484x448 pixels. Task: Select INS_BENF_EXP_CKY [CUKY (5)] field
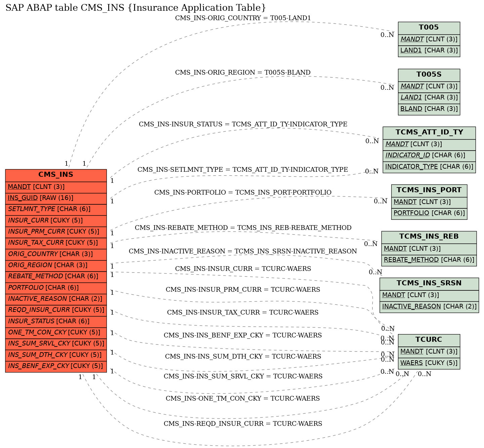(x=56, y=366)
